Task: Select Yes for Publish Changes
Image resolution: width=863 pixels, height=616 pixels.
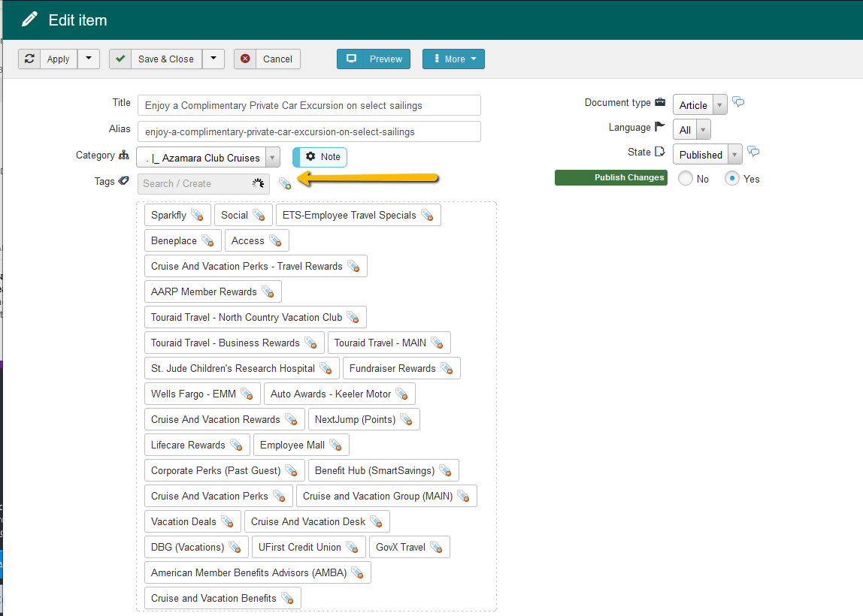Action: coord(731,178)
